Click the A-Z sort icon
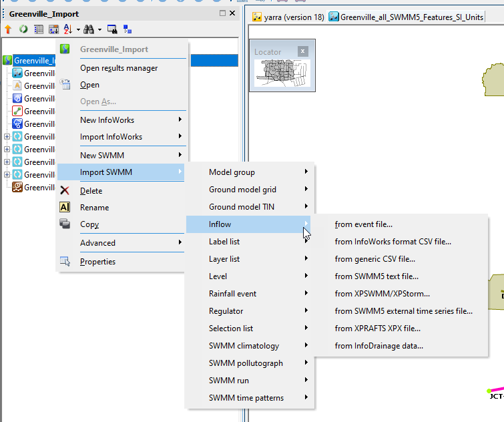The height and width of the screenshot is (422, 504). [x=68, y=29]
